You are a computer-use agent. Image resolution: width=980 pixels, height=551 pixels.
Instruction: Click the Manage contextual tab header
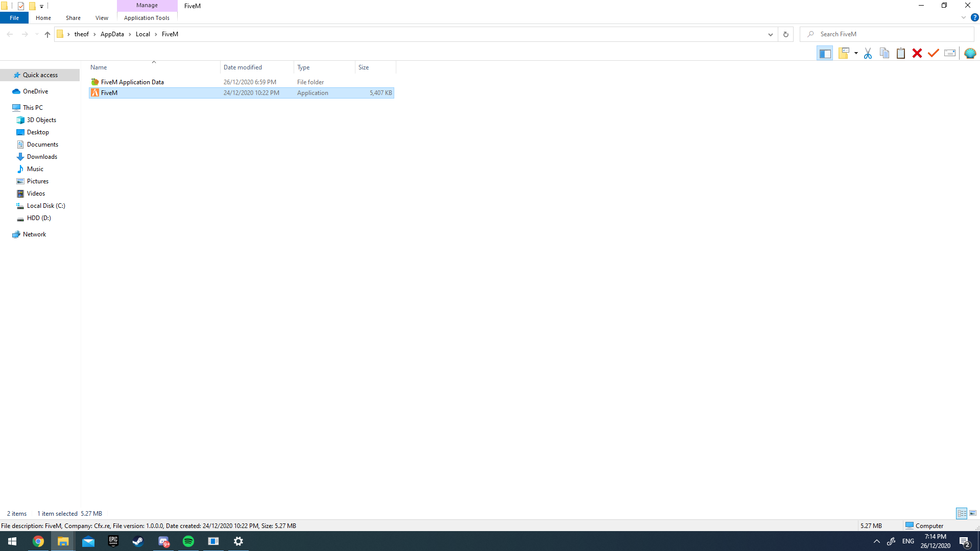click(147, 5)
